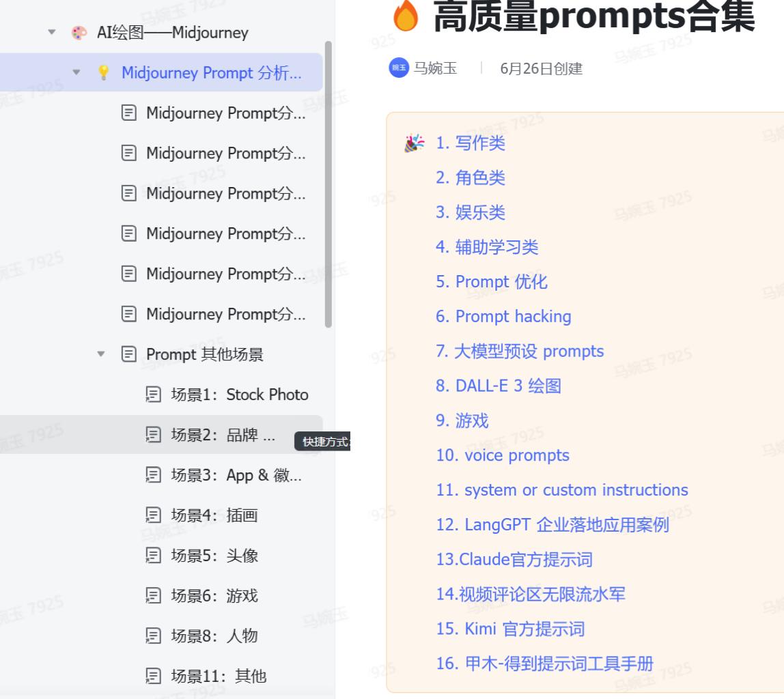Jump to 15. Kimi 官方提示词 section
Viewport: 784px width, 699px height.
pos(510,629)
